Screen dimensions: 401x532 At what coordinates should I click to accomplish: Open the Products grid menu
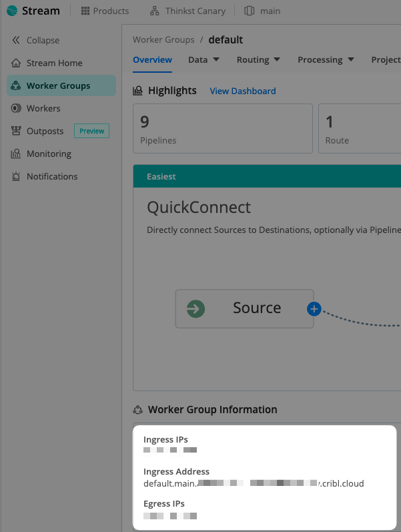105,11
